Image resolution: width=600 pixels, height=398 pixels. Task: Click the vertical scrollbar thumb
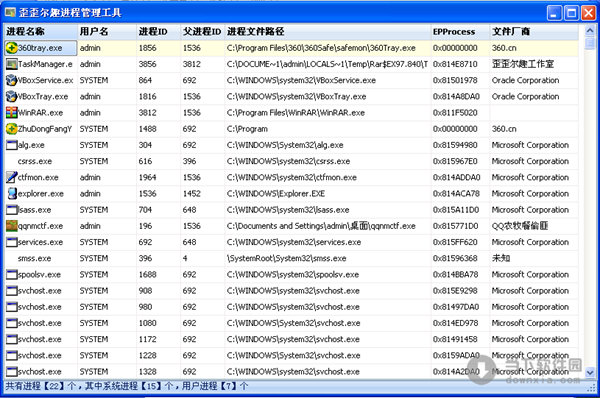click(590, 43)
